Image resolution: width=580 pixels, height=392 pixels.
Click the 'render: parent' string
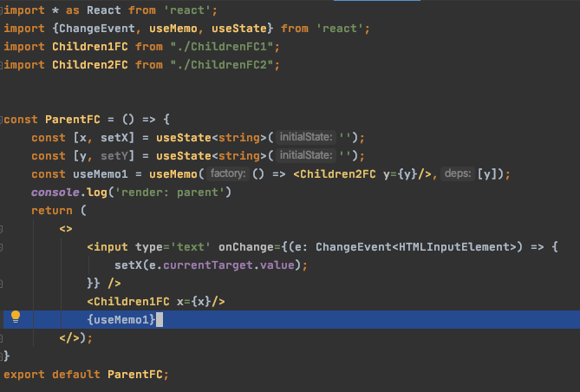[x=170, y=193]
